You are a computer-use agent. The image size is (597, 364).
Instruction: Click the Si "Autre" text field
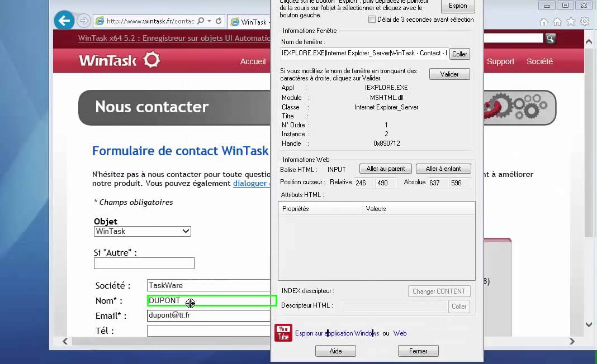144,263
